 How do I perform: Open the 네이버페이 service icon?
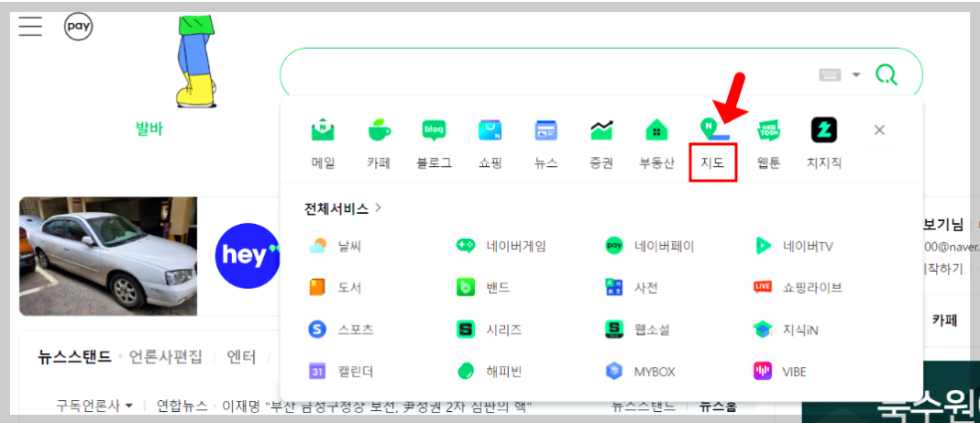tap(613, 246)
